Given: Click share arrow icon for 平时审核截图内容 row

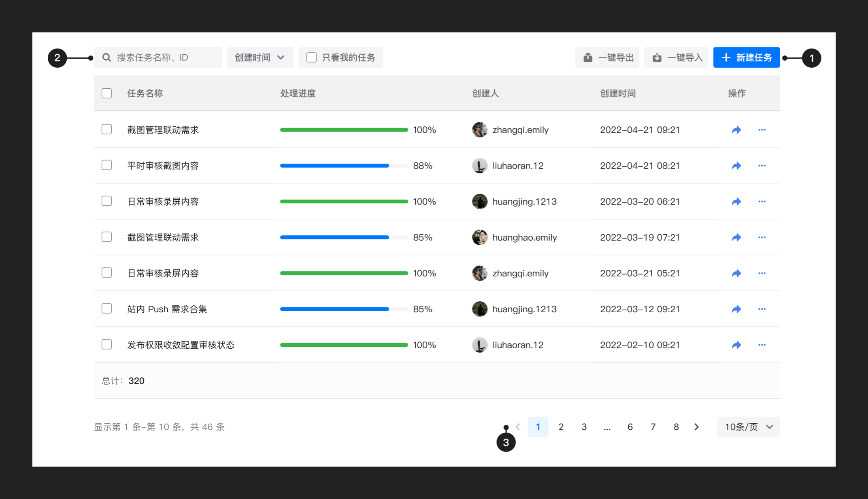Looking at the screenshot, I should (x=736, y=166).
